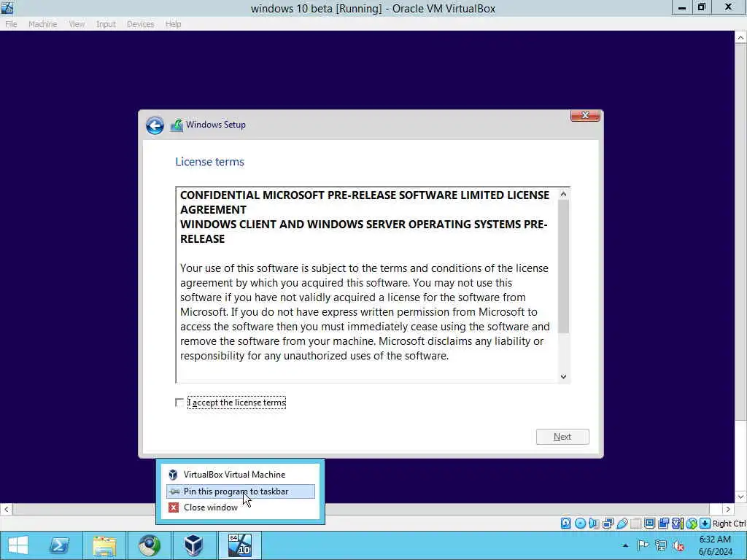Click the VirtualBox icon in the title bar

point(7,7)
